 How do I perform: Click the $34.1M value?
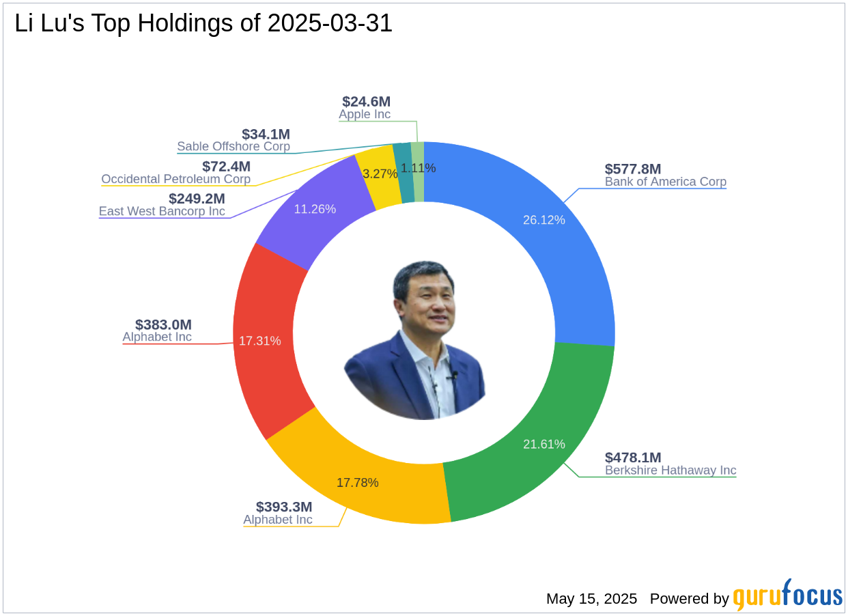266,134
